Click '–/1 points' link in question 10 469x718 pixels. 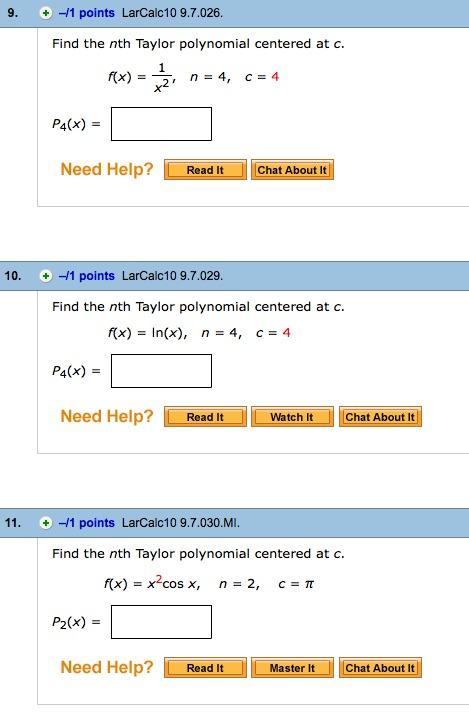tap(87, 276)
